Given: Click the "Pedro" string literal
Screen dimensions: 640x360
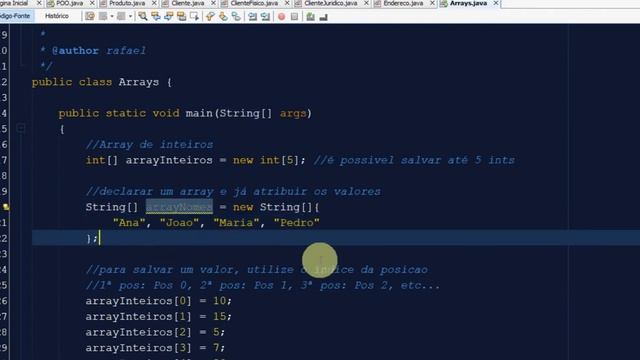Looking at the screenshot, I should click(297, 223).
